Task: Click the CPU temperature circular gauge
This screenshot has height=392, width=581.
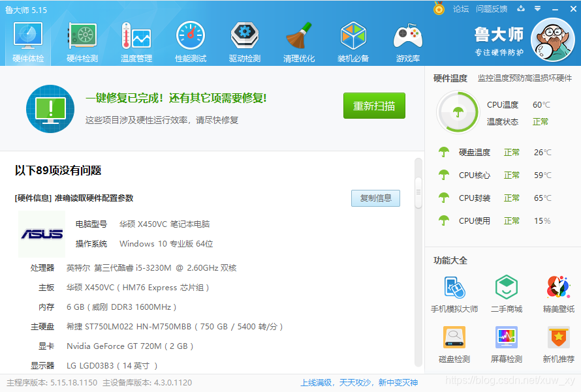Action: tap(458, 112)
